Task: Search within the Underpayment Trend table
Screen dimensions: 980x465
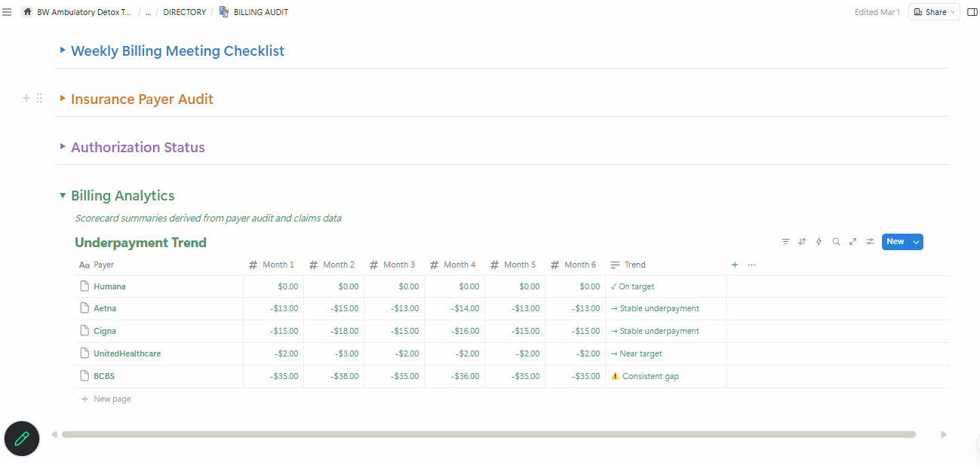Action: point(836,241)
